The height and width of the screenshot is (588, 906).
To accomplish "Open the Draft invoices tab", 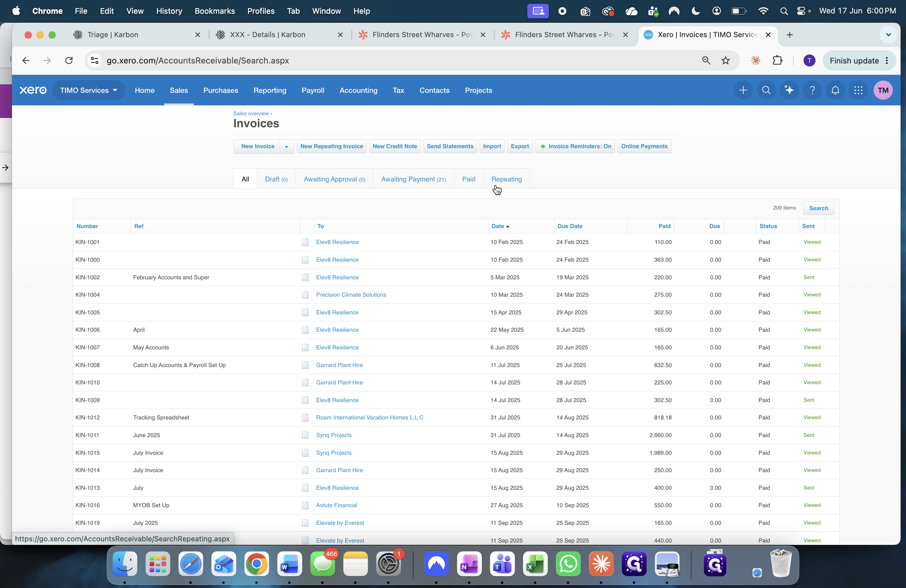I will click(276, 179).
